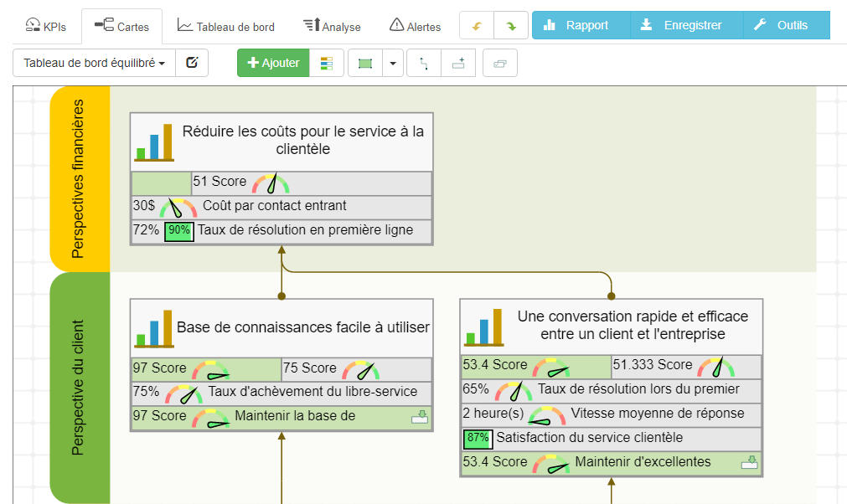The height and width of the screenshot is (504, 847).
Task: Open the color legend icon beside Ajouter
Action: pyautogui.click(x=327, y=63)
